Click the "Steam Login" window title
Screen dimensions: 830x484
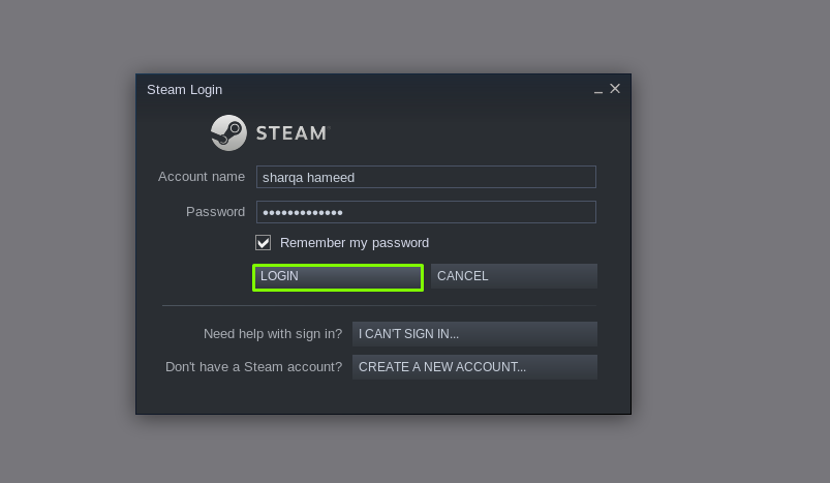[x=184, y=89]
